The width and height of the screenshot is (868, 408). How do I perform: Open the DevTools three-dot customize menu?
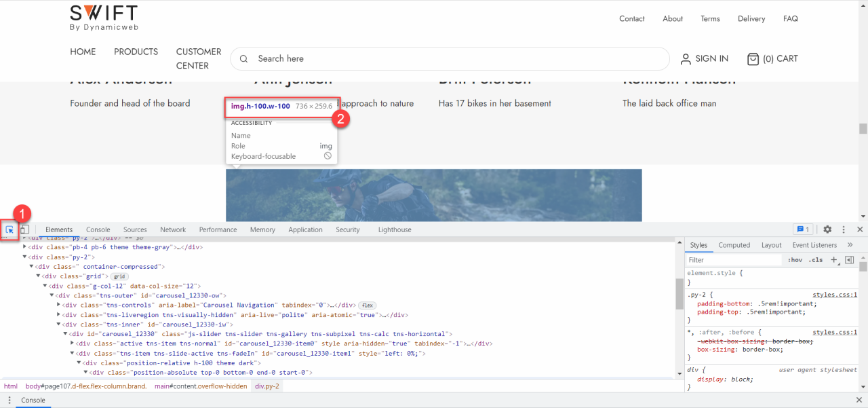click(844, 229)
